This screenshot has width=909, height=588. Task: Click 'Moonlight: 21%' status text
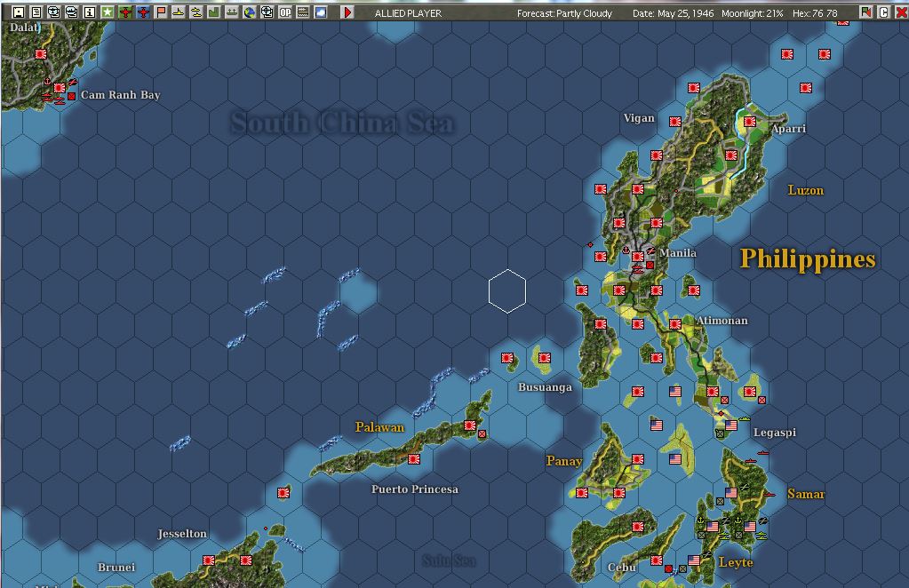pyautogui.click(x=753, y=12)
